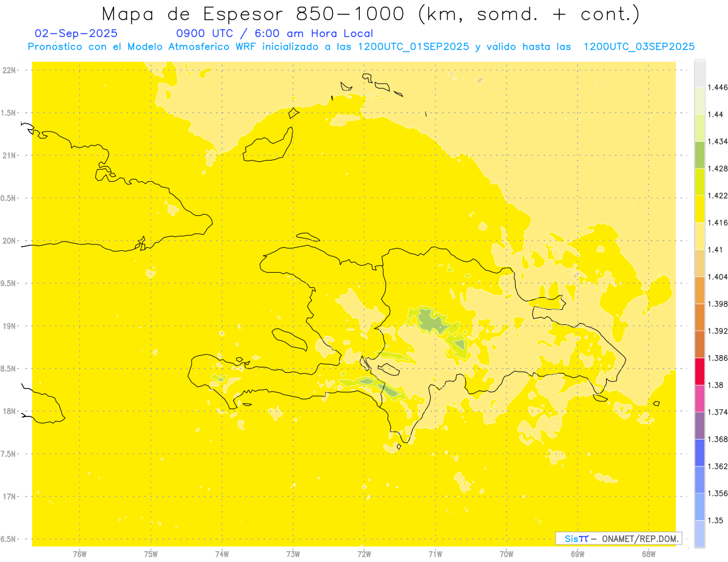Click Great Inagua island outline near 21N
This screenshot has height=562, width=728.
pos(268,145)
